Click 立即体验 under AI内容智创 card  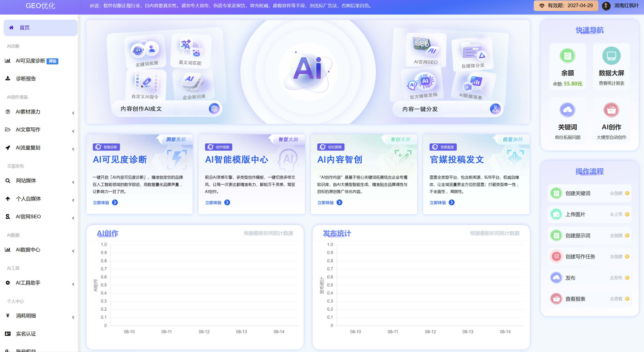[330, 202]
